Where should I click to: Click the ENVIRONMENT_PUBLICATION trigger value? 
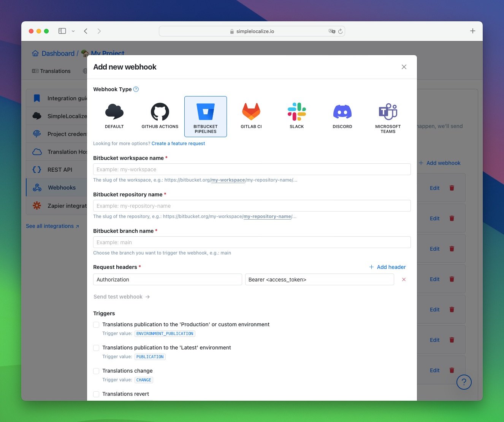click(165, 333)
